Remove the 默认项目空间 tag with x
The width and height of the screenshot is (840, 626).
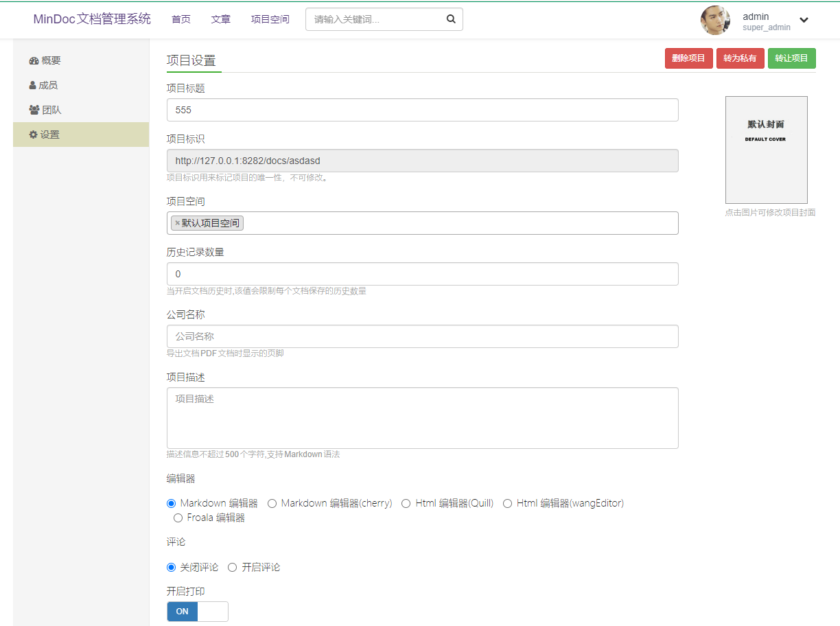(x=177, y=223)
